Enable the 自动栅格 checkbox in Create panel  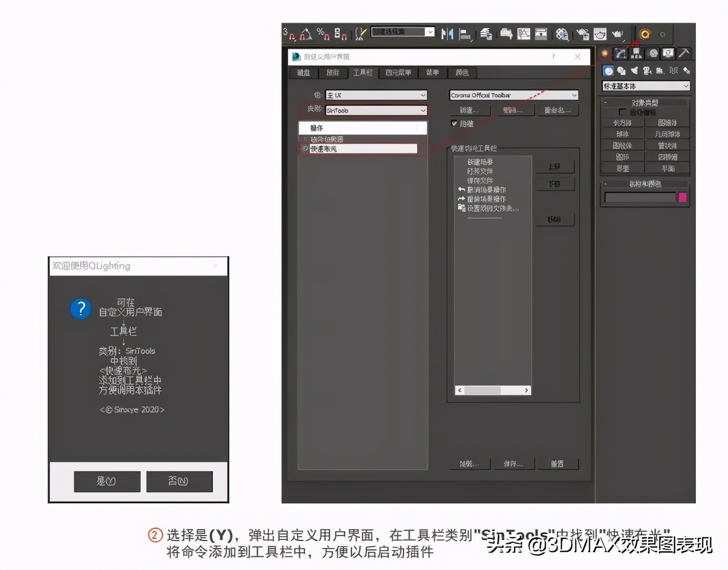click(x=623, y=111)
